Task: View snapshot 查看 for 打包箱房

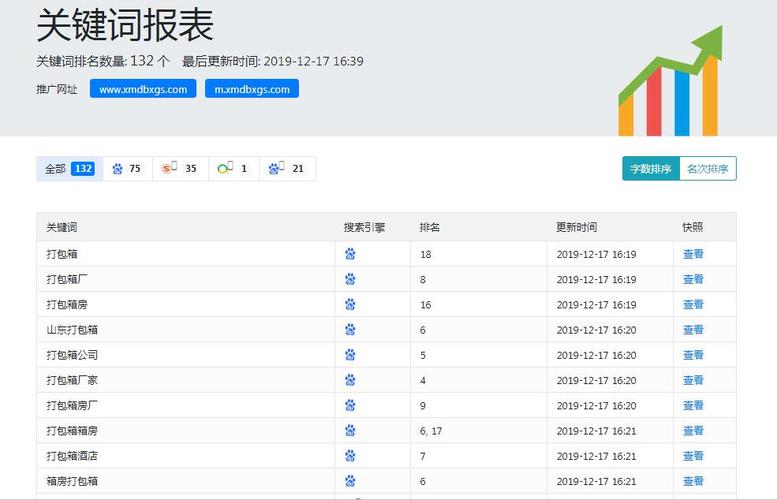Action: 693,305
